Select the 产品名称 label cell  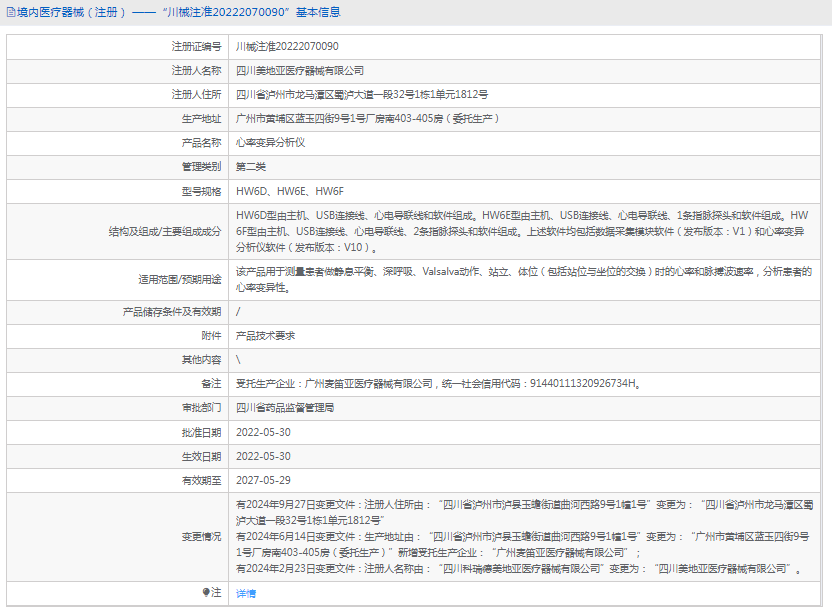tap(118, 143)
